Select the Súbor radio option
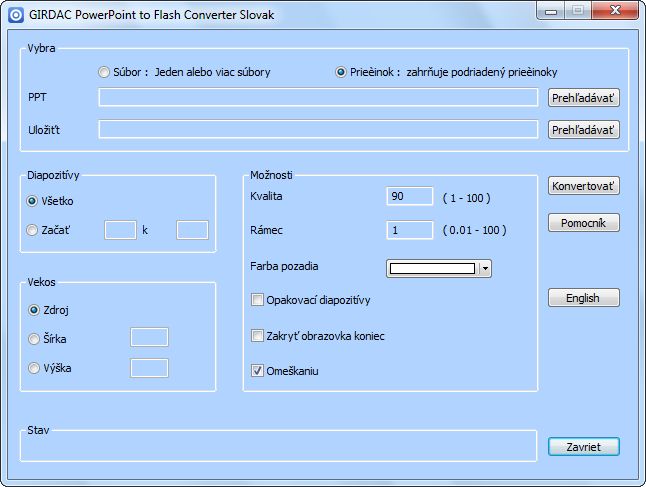Viewport: 646px width, 487px height. point(104,73)
